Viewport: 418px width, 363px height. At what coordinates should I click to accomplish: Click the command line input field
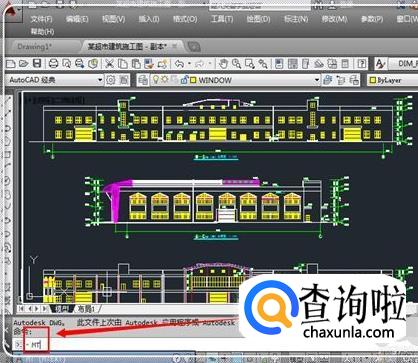(213, 345)
